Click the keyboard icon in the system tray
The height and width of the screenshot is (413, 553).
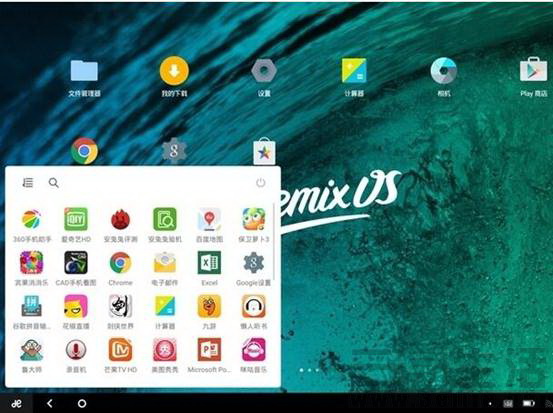pos(508,403)
